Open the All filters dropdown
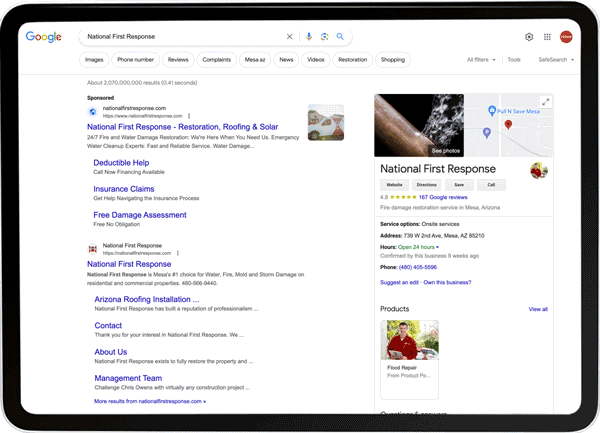600x433 pixels. [x=481, y=60]
